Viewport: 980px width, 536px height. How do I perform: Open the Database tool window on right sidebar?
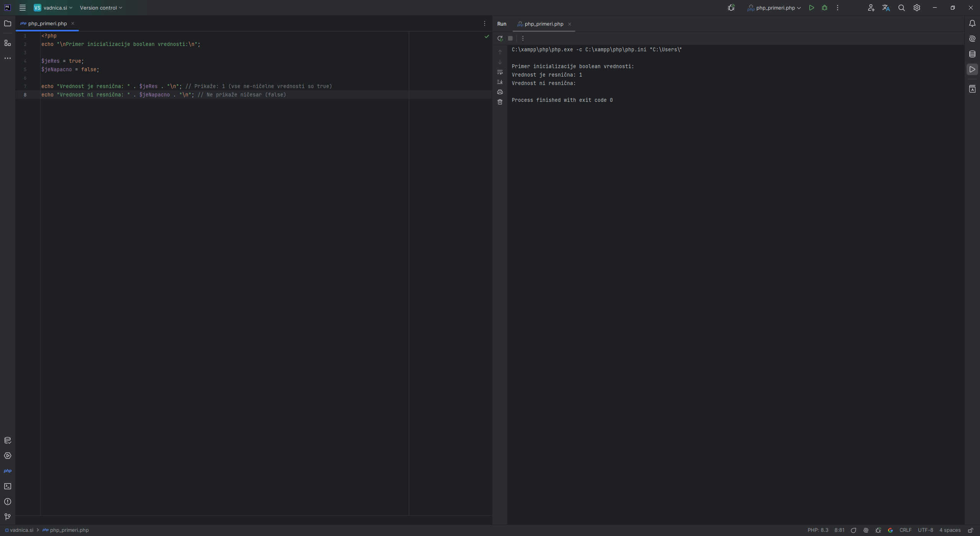[972, 54]
